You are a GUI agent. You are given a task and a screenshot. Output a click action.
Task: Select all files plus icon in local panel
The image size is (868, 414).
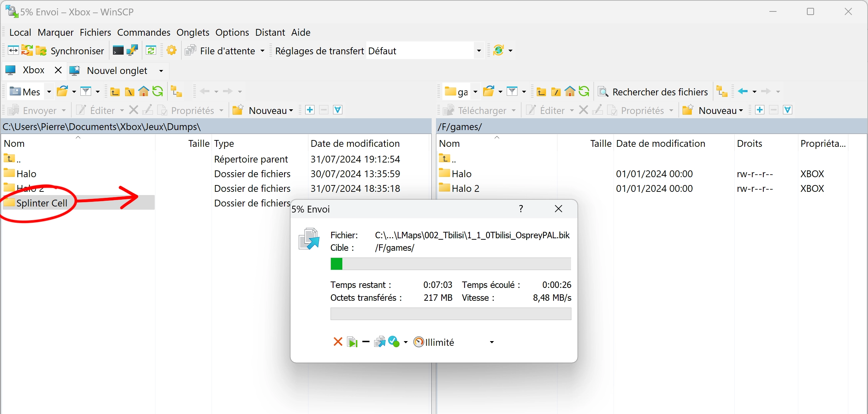(x=310, y=110)
